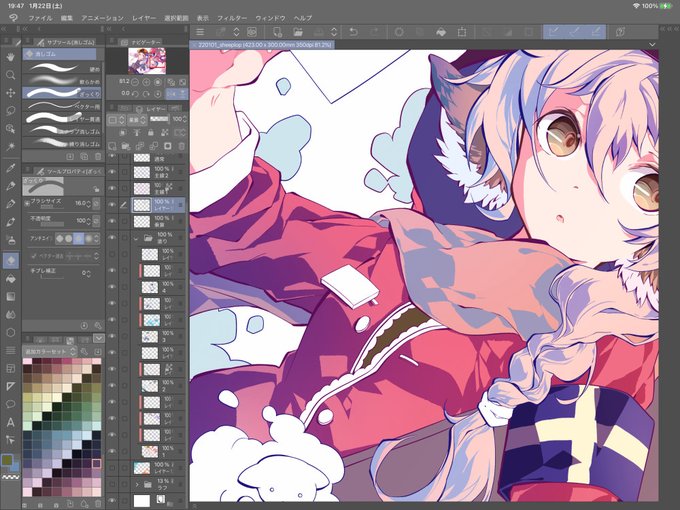Hide the 主線2 layer via eye icon
680x510 pixels.
pyautogui.click(x=112, y=172)
